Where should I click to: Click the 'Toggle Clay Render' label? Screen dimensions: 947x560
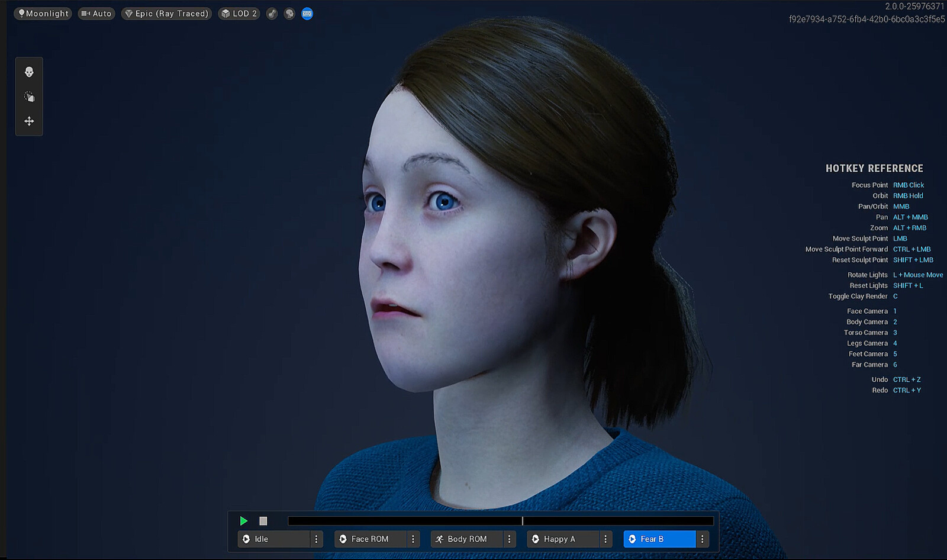[858, 296]
